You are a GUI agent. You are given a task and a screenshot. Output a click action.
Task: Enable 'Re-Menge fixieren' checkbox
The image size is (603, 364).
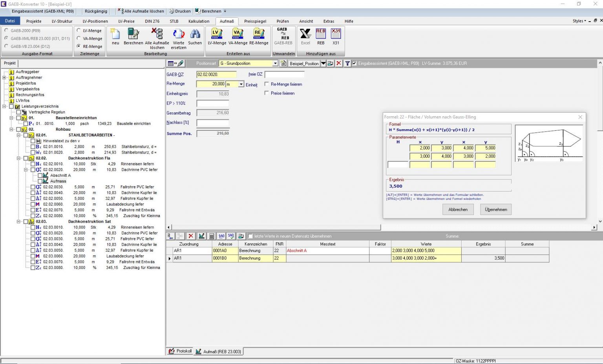(267, 84)
